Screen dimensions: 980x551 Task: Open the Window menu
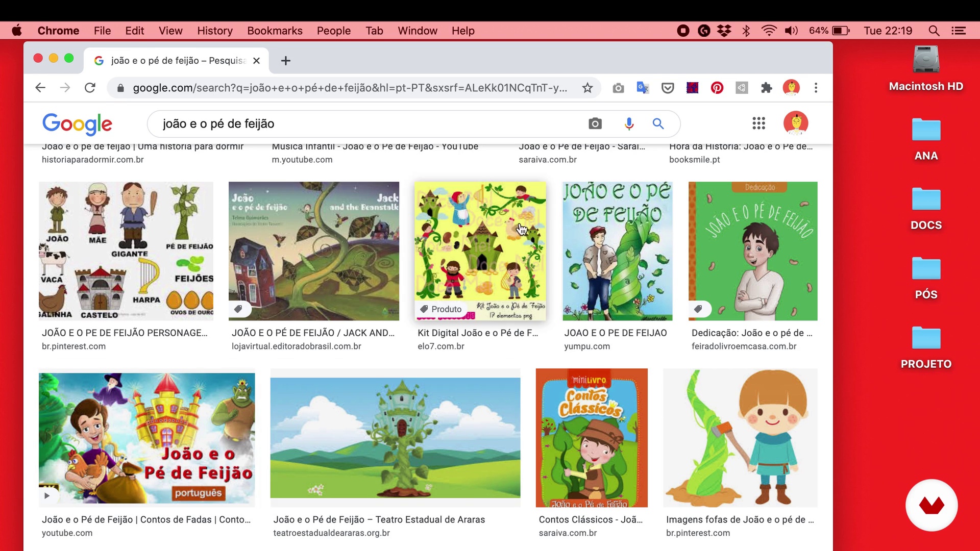418,31
